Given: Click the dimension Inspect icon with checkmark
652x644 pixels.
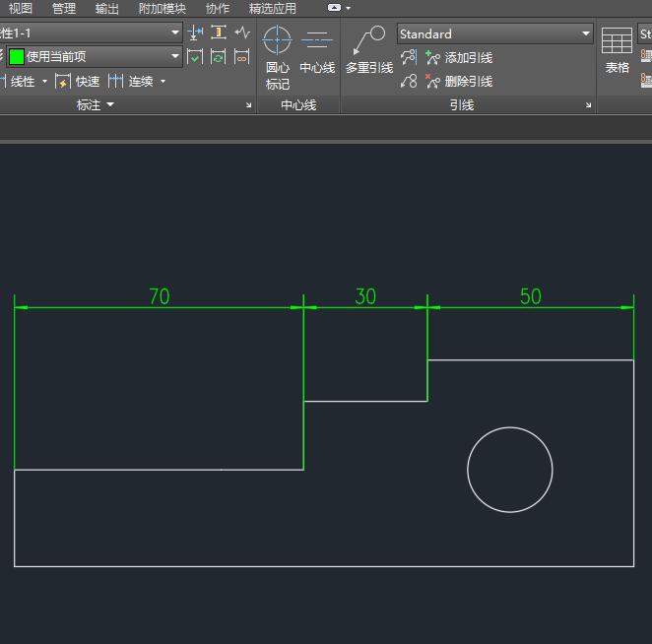Looking at the screenshot, I should 195,56.
